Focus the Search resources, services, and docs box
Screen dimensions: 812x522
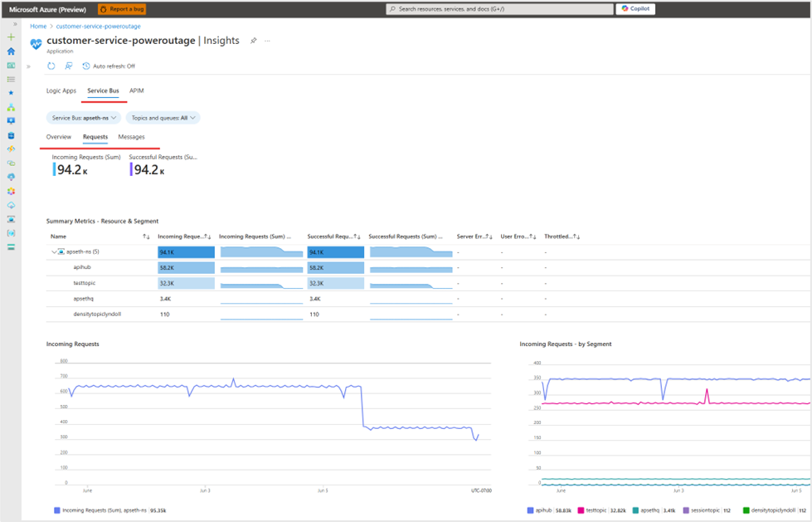[499, 9]
